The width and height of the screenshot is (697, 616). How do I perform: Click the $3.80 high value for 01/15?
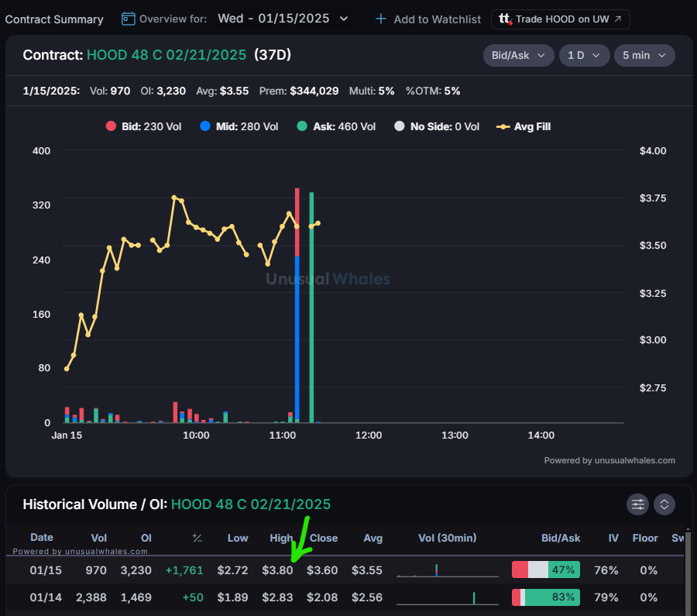click(x=277, y=570)
